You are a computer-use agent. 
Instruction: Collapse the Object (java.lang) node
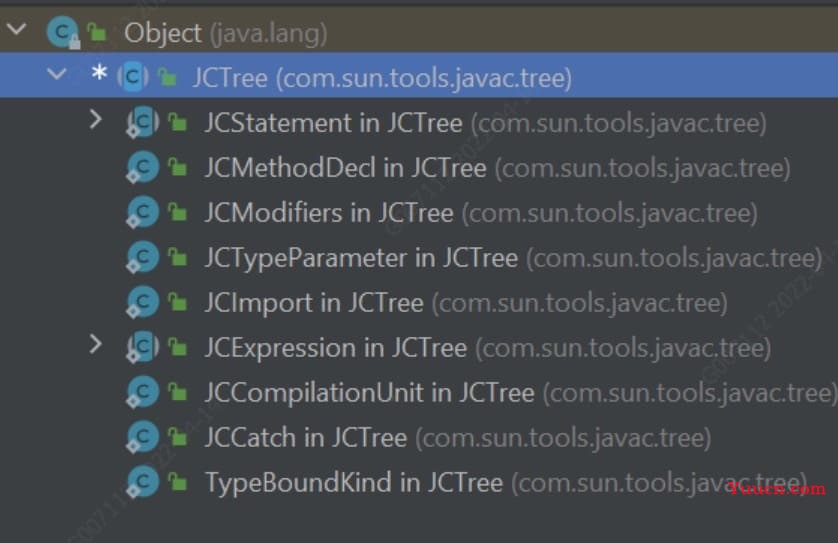pos(16,28)
